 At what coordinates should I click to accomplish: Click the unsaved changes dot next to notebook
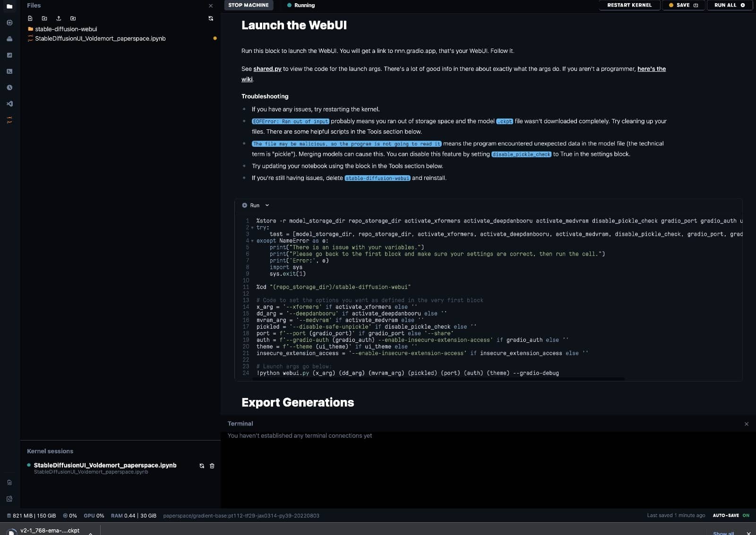(215, 38)
